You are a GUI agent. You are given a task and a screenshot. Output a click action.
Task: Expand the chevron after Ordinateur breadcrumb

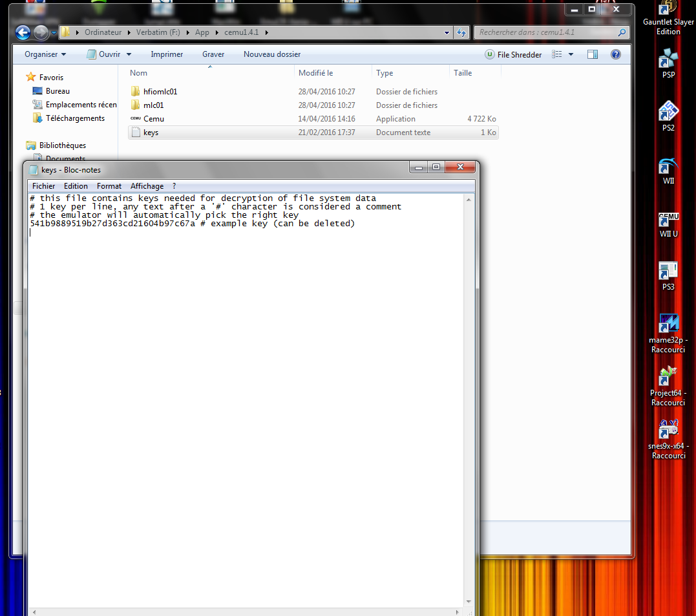129,32
